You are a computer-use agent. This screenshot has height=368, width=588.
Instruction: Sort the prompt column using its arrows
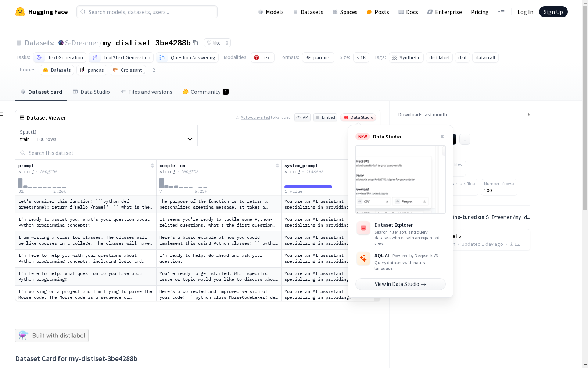[152, 166]
